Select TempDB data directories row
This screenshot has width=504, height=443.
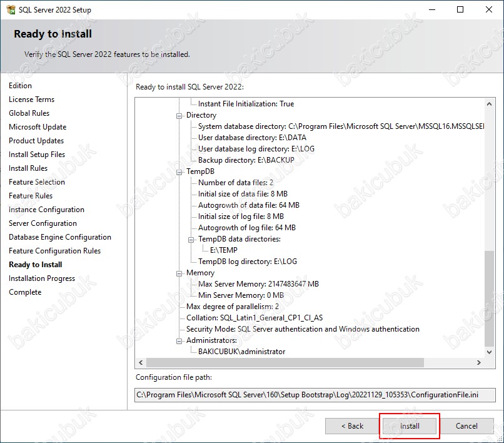point(239,239)
